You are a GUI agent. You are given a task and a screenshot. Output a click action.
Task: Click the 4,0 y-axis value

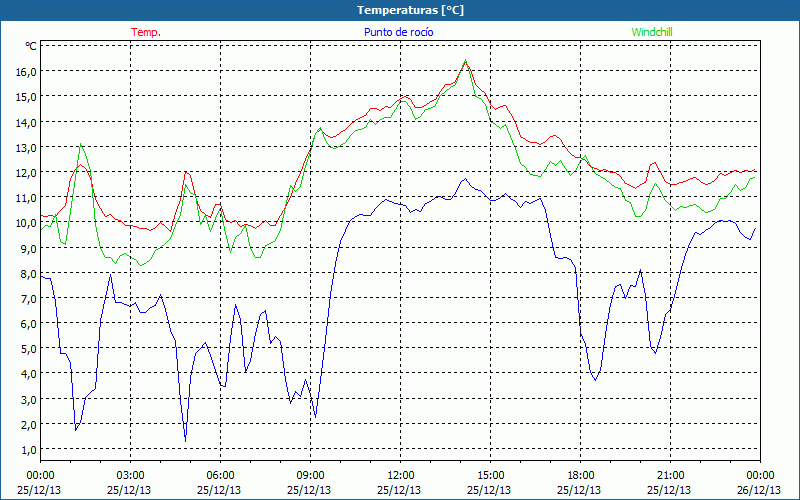29,374
